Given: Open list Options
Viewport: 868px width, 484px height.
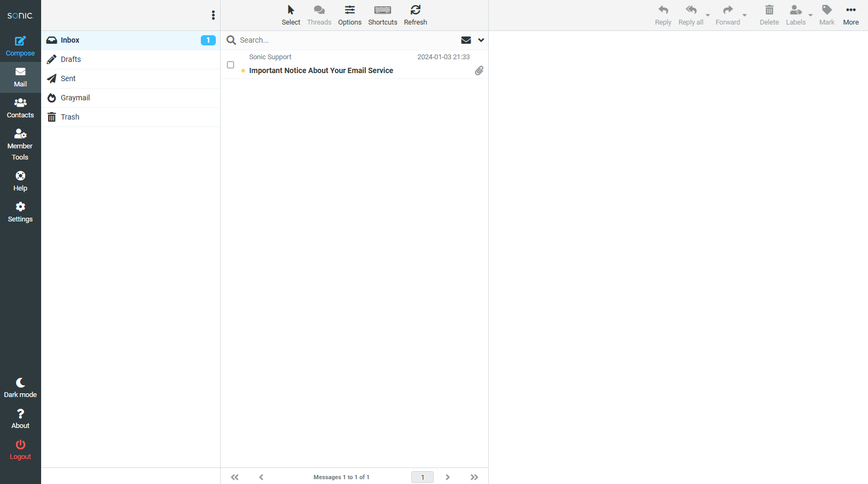Looking at the screenshot, I should (x=350, y=15).
